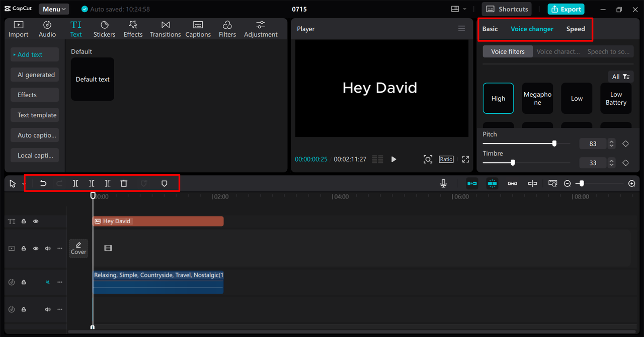Screen dimensions: 644x337
Task: Open the Captions panel
Action: pyautogui.click(x=198, y=29)
